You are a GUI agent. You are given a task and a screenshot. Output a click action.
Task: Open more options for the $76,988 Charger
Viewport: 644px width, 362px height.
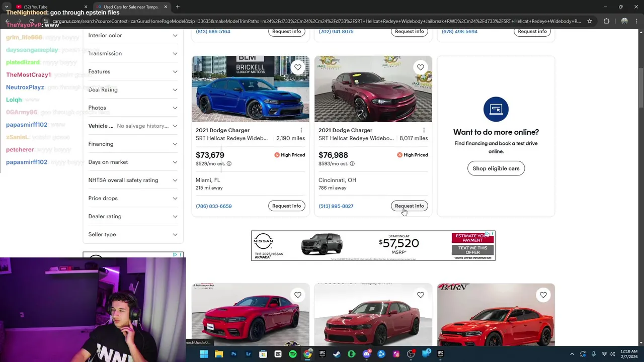point(424,130)
